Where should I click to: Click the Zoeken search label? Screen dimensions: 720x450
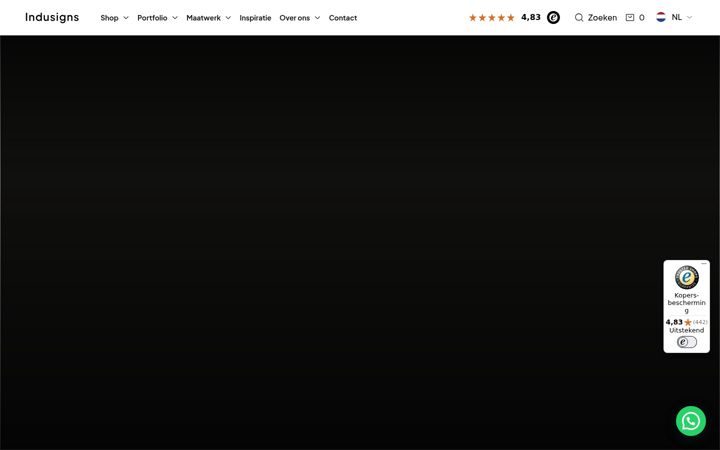click(602, 17)
